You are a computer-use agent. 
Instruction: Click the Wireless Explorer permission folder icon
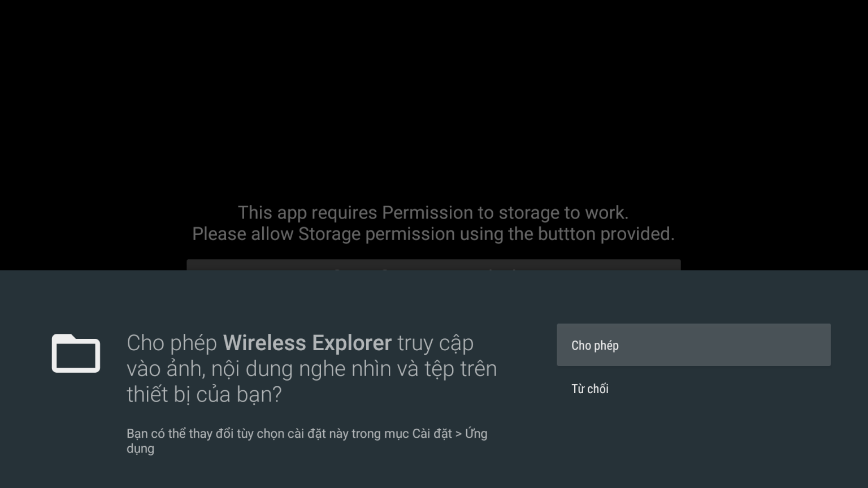[76, 353]
